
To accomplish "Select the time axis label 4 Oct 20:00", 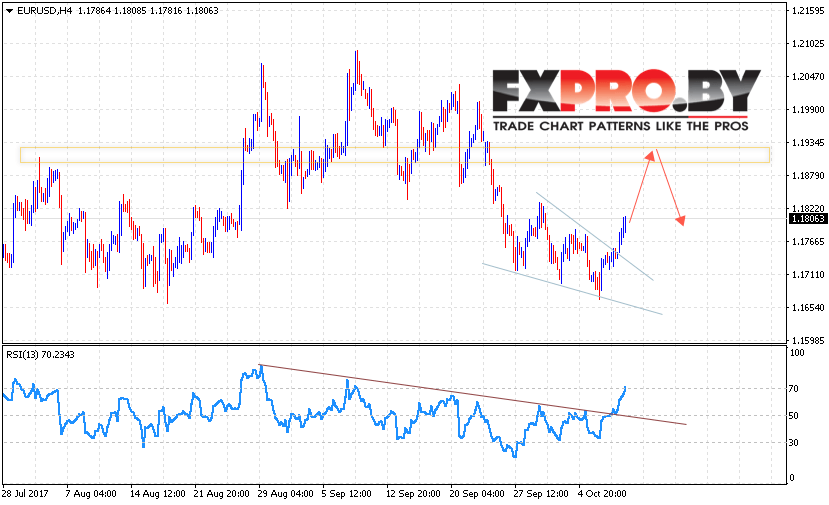I will [x=602, y=493].
